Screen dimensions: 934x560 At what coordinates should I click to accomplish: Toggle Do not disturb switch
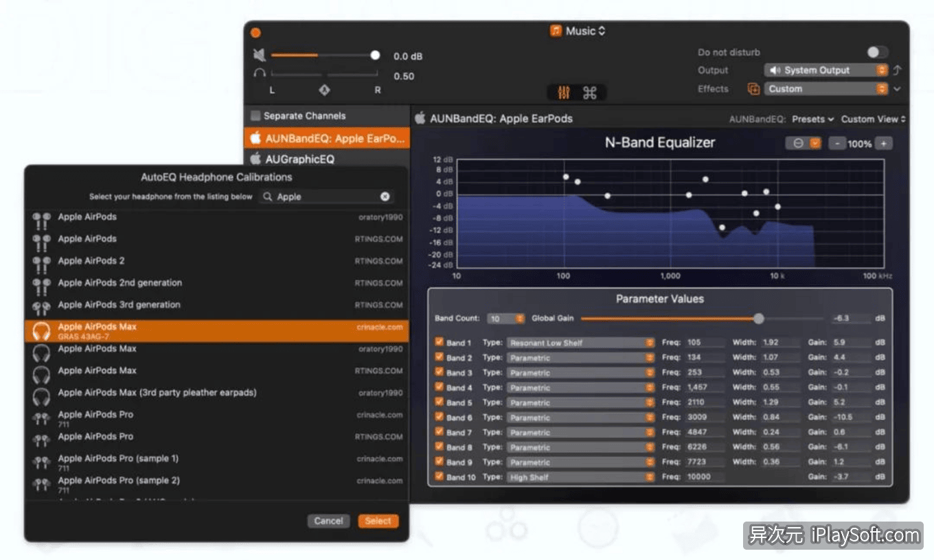click(877, 52)
